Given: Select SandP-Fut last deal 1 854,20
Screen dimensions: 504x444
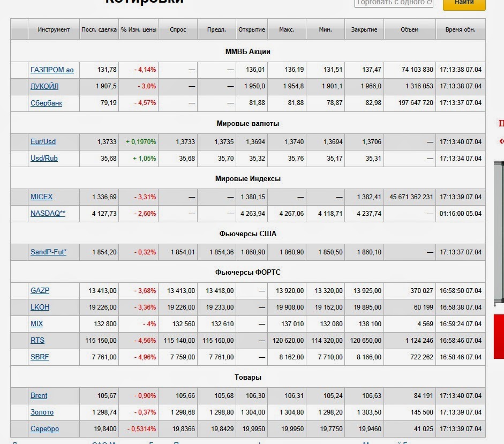Looking at the screenshot, I should click(104, 252).
